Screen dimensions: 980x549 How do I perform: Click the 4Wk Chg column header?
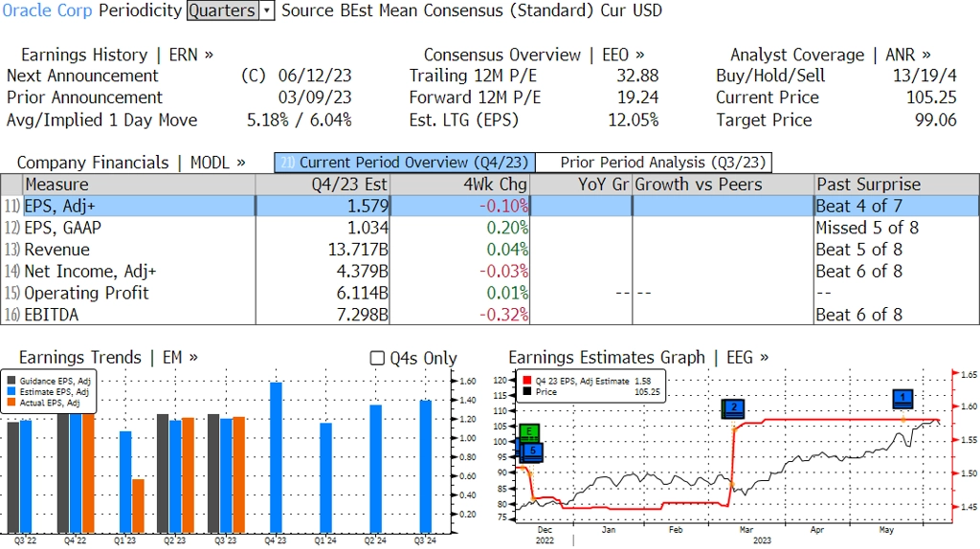tap(460, 185)
